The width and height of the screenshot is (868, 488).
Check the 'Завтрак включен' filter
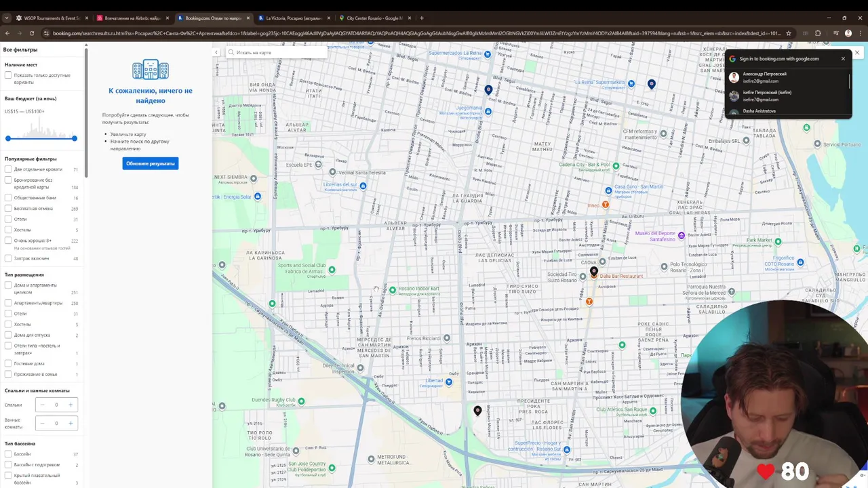pos(8,258)
